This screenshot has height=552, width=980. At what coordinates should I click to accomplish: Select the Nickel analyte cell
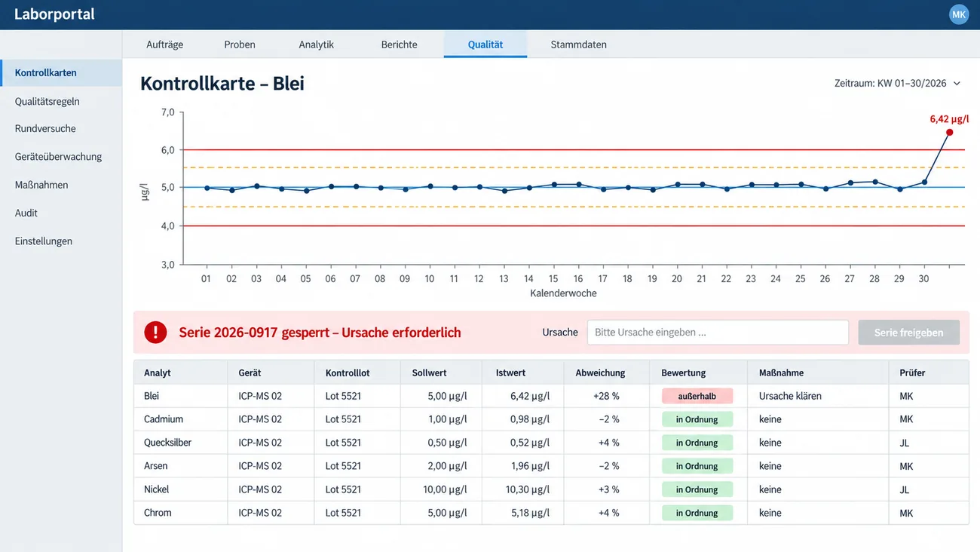[x=181, y=489]
